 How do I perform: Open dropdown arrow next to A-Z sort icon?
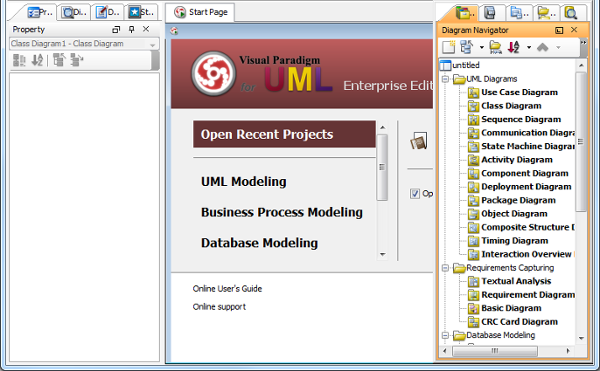pyautogui.click(x=529, y=47)
